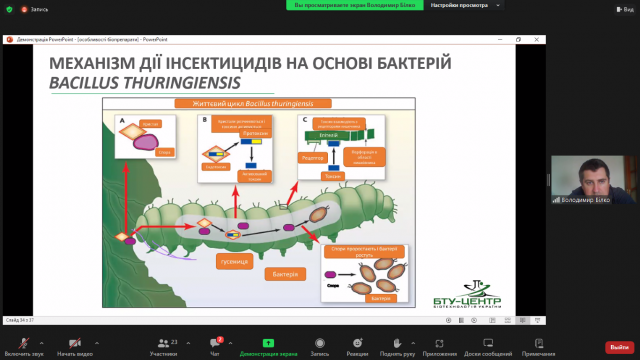Select Володимир Білко video thumbnail
Image resolution: width=640 pixels, height=360 pixels.
[x=593, y=180]
